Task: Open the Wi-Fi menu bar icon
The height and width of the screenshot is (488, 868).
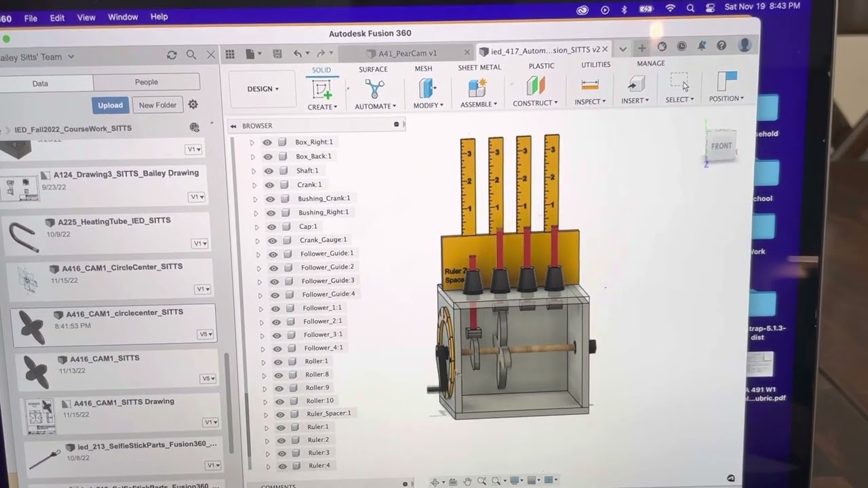Action: click(x=670, y=8)
